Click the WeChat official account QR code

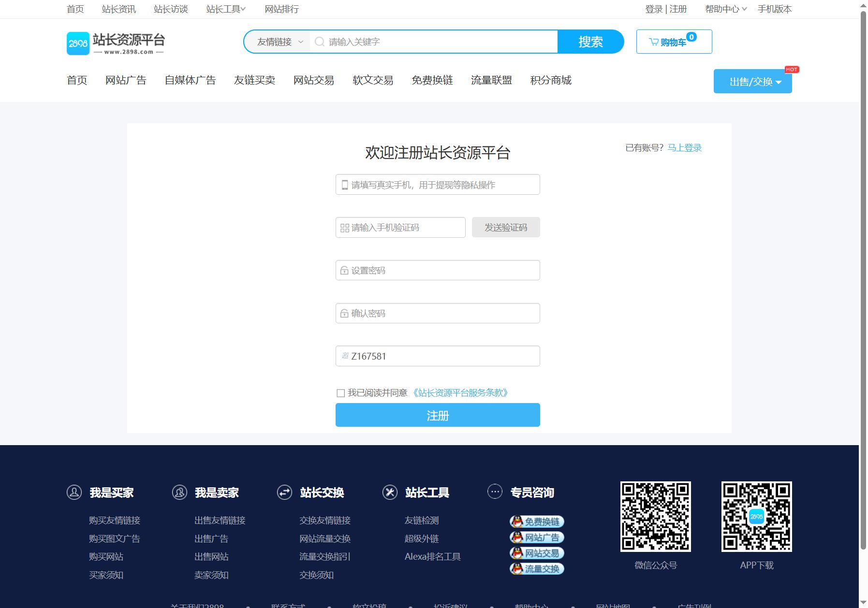[656, 517]
